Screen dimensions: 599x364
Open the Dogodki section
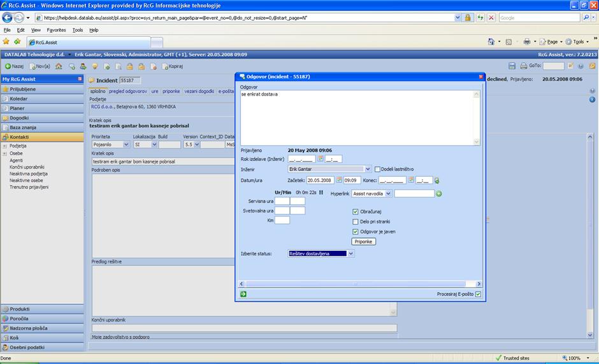pyautogui.click(x=42, y=118)
